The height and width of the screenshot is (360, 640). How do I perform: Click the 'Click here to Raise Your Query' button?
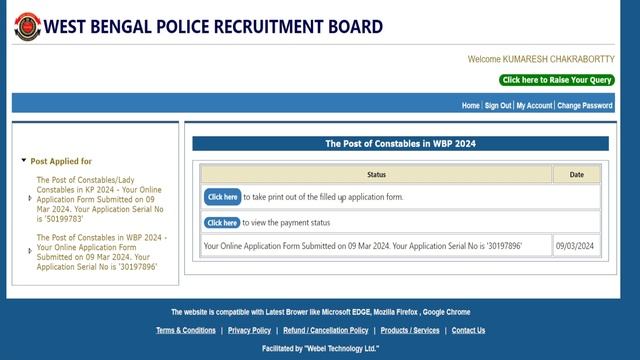coord(557,80)
